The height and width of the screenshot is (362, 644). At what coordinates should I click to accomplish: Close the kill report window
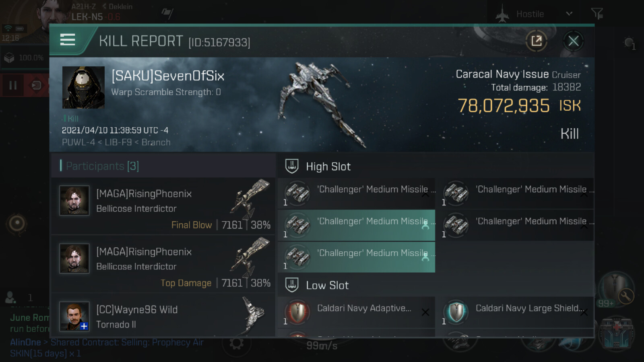pyautogui.click(x=573, y=41)
